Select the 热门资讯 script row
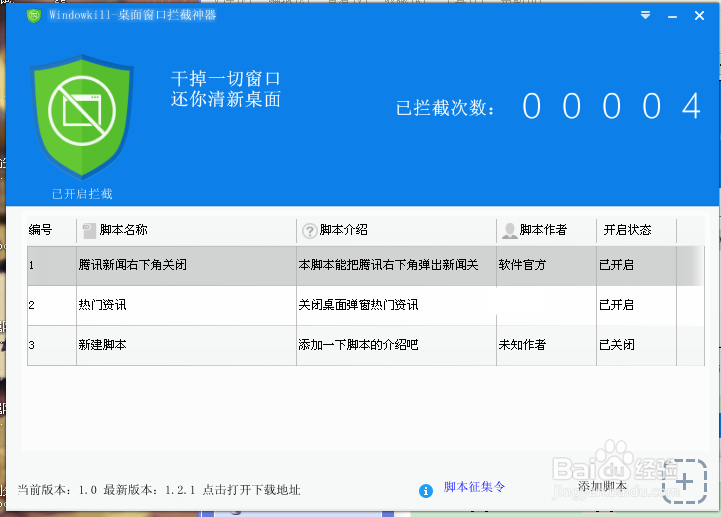 click(366, 305)
